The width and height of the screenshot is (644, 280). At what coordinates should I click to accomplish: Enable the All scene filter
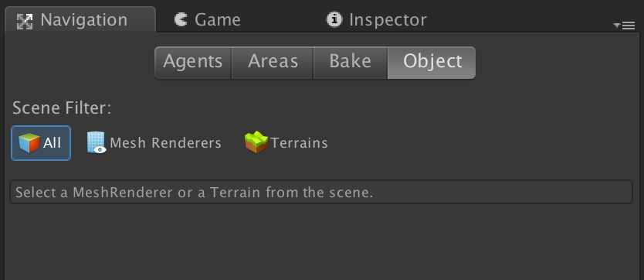41,143
